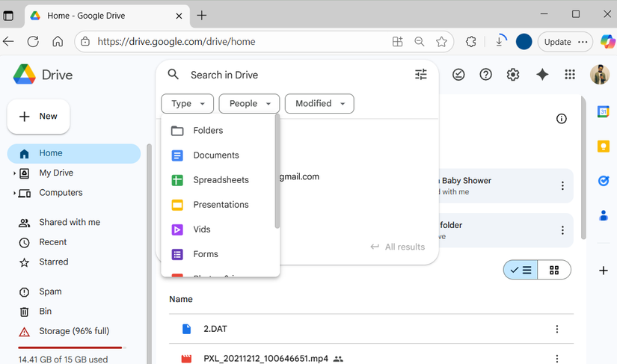
Task: Select Spreadsheets from Type list
Action: pos(221,180)
